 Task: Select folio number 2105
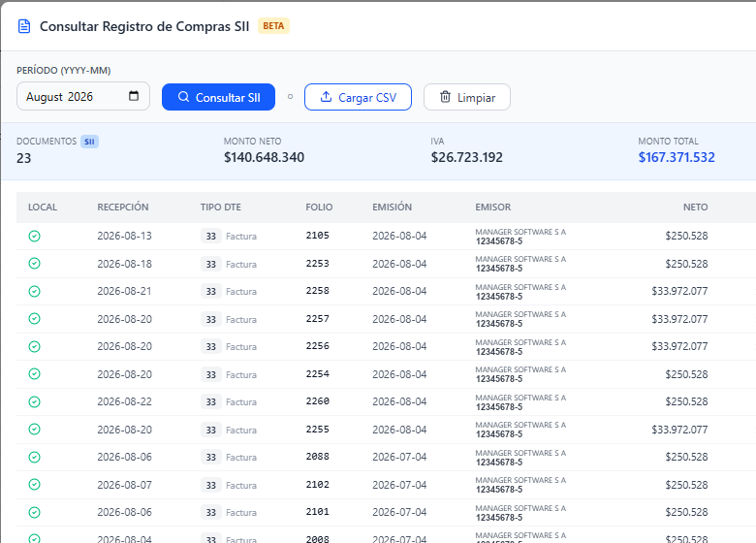318,236
